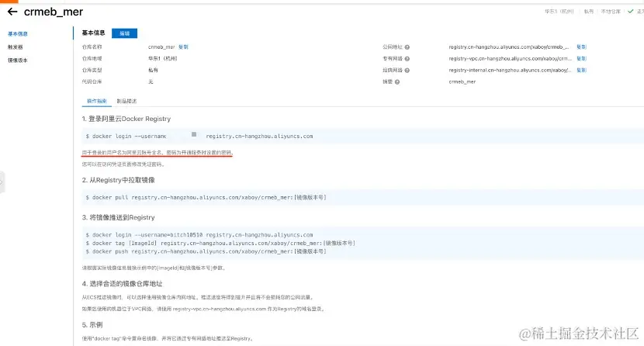Open the 基本信息 sidebar section
644x346 pixels.
pos(18,33)
